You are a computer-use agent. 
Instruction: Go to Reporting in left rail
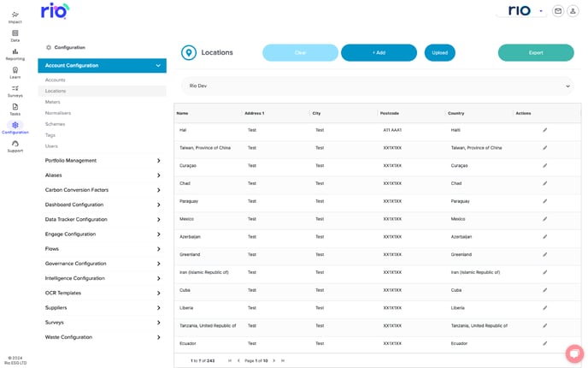[x=15, y=54]
